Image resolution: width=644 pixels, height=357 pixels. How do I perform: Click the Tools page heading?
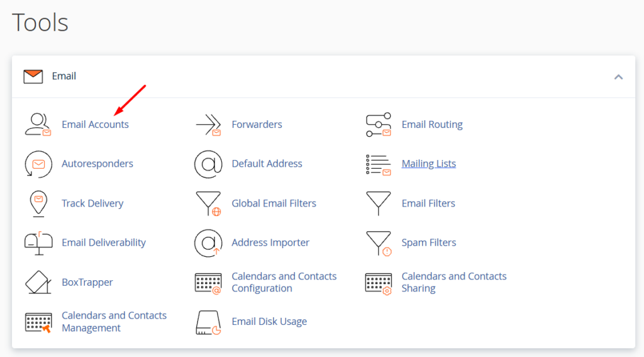pos(40,22)
